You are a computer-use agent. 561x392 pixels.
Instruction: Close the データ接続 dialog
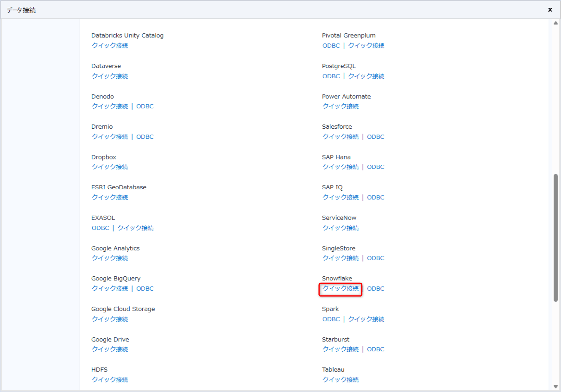[x=550, y=10]
